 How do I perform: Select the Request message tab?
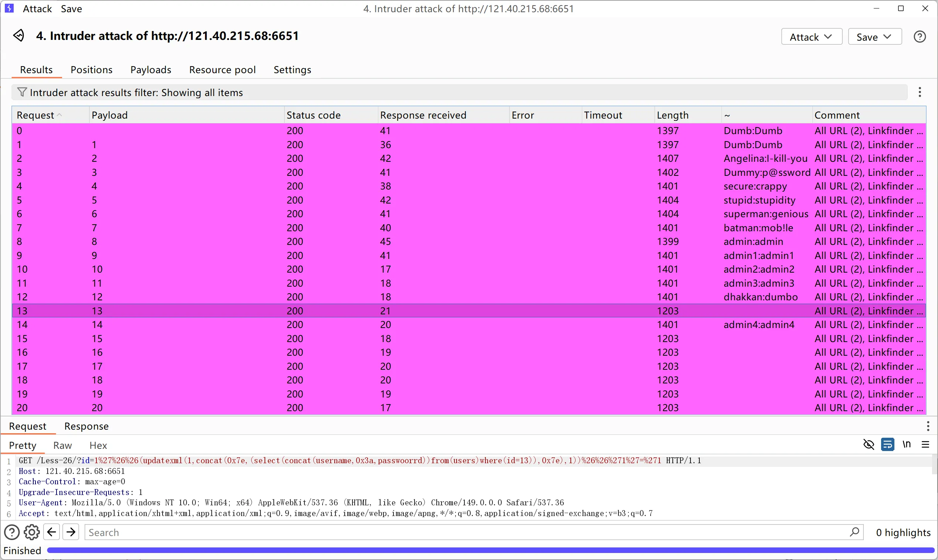pos(28,426)
